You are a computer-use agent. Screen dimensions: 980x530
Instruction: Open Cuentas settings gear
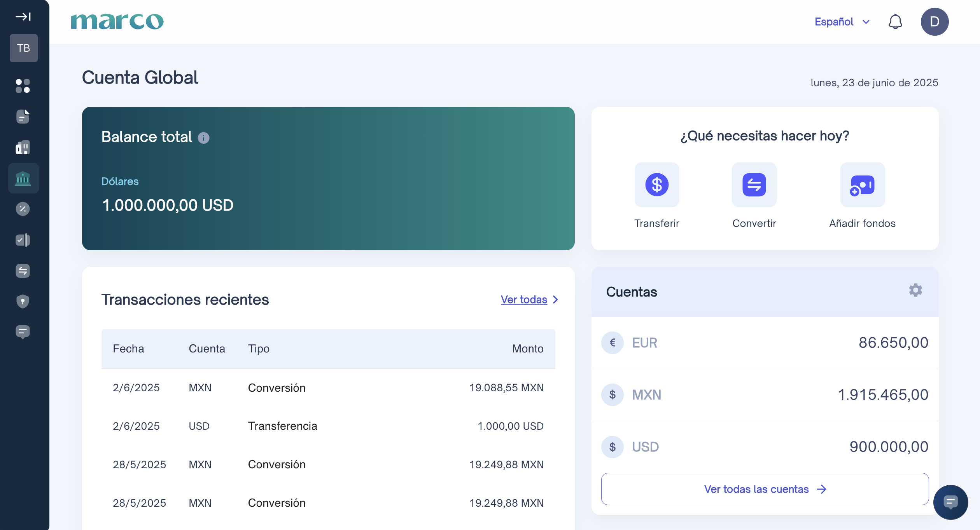[915, 290]
